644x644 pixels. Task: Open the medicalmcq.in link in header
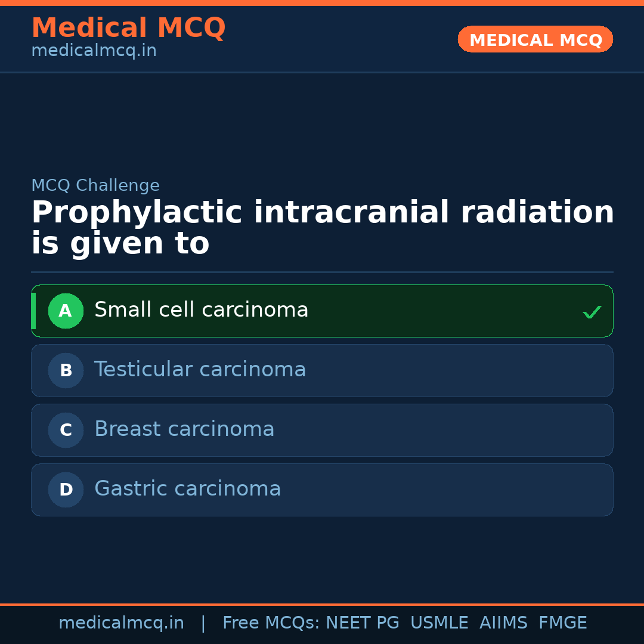(x=94, y=51)
